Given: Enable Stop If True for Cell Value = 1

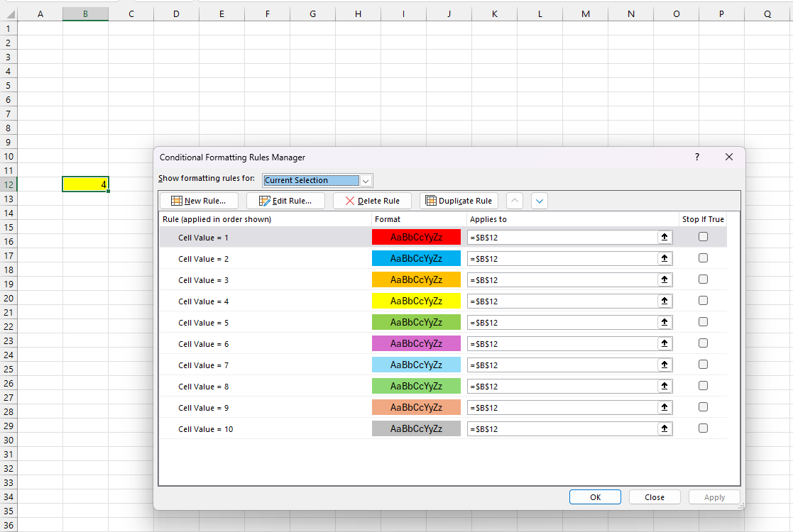Looking at the screenshot, I should click(x=703, y=237).
